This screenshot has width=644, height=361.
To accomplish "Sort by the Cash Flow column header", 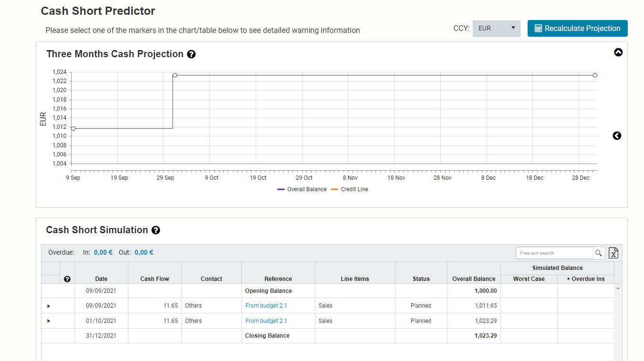I will (155, 279).
